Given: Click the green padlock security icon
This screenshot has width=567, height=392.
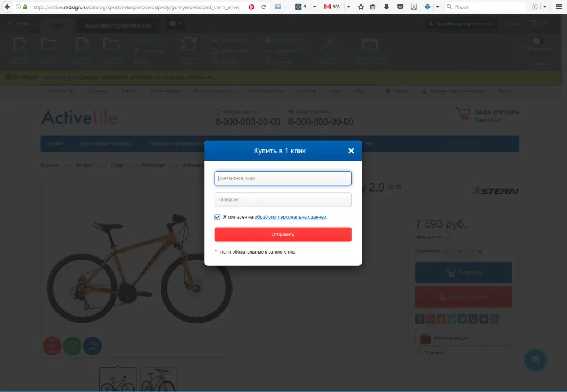Looking at the screenshot, I should pyautogui.click(x=25, y=7).
